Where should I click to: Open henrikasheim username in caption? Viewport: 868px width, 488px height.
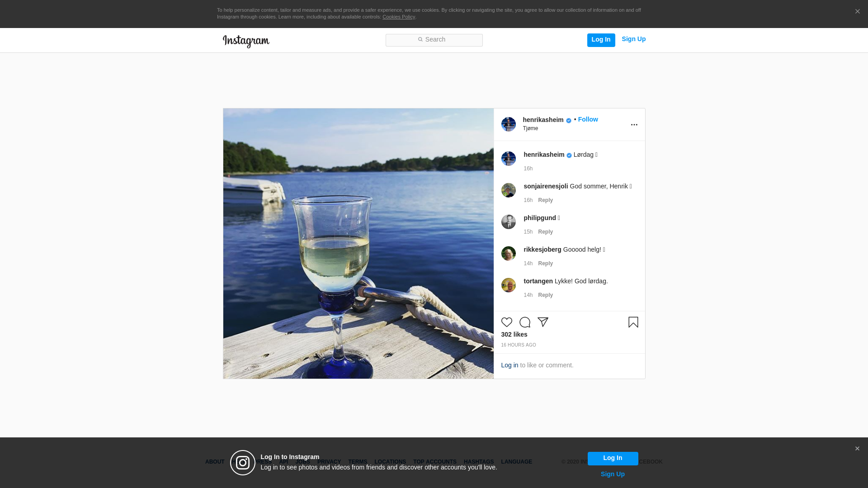tap(544, 155)
